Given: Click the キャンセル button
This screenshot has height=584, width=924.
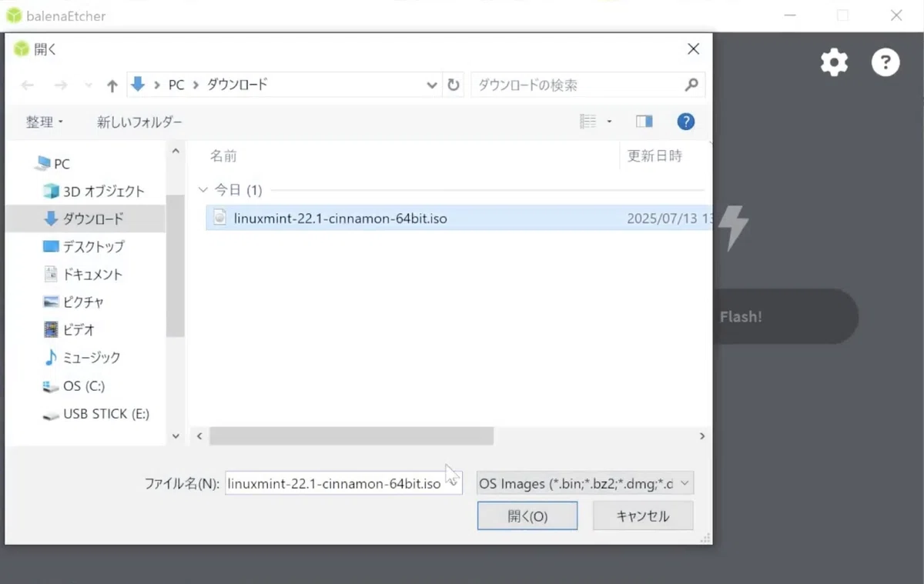Looking at the screenshot, I should pyautogui.click(x=643, y=516).
